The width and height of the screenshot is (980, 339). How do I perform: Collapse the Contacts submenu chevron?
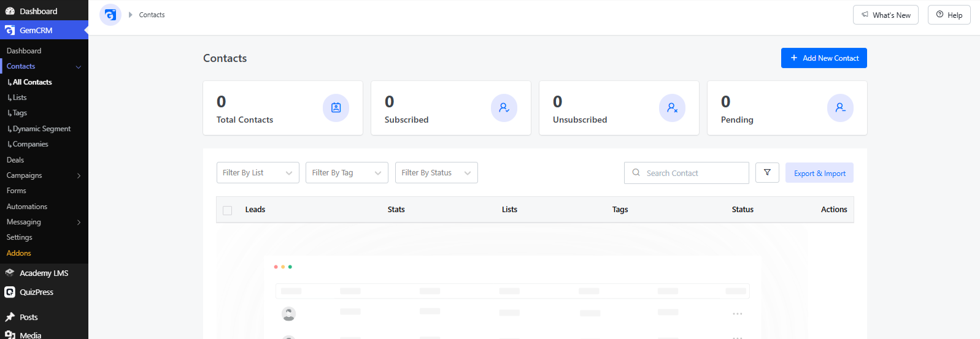79,67
